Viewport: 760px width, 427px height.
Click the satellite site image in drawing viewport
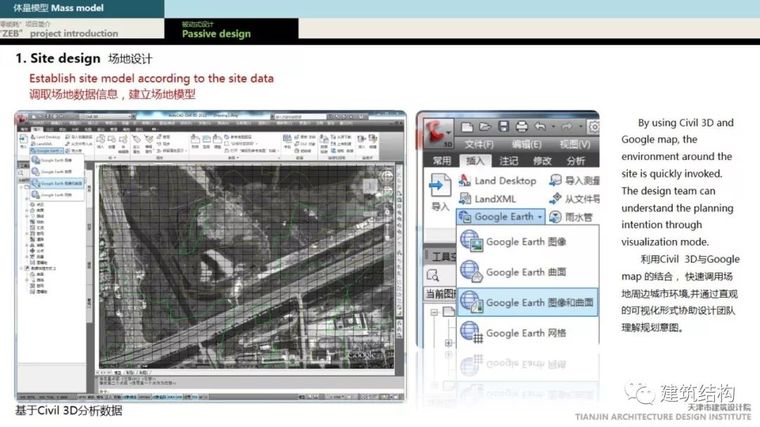point(246,267)
